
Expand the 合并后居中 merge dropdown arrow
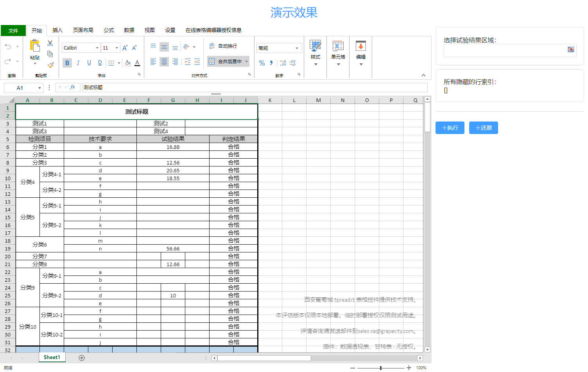(x=246, y=61)
